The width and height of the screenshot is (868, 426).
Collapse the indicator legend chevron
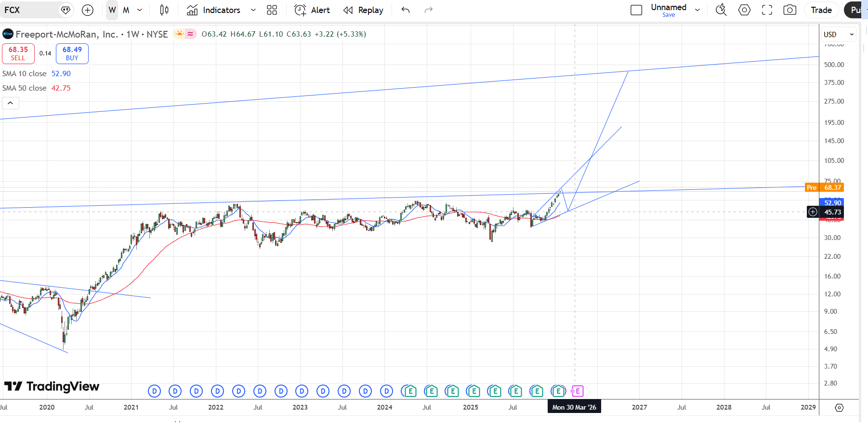pyautogui.click(x=10, y=103)
